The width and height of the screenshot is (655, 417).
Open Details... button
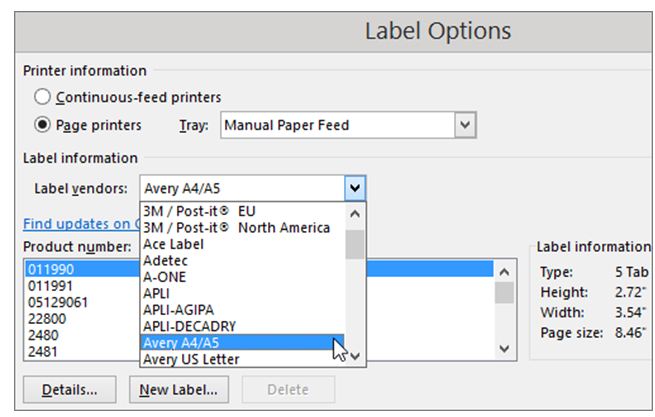click(69, 390)
